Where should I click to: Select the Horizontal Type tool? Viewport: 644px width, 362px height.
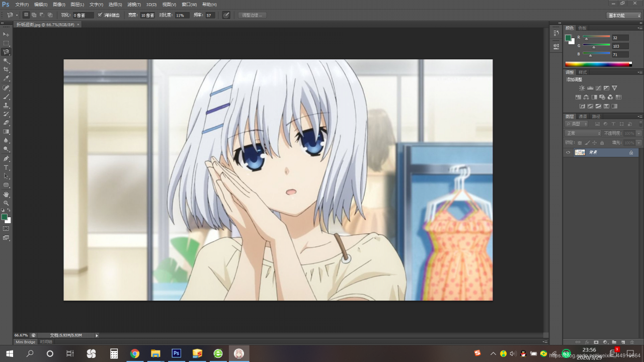(x=6, y=167)
